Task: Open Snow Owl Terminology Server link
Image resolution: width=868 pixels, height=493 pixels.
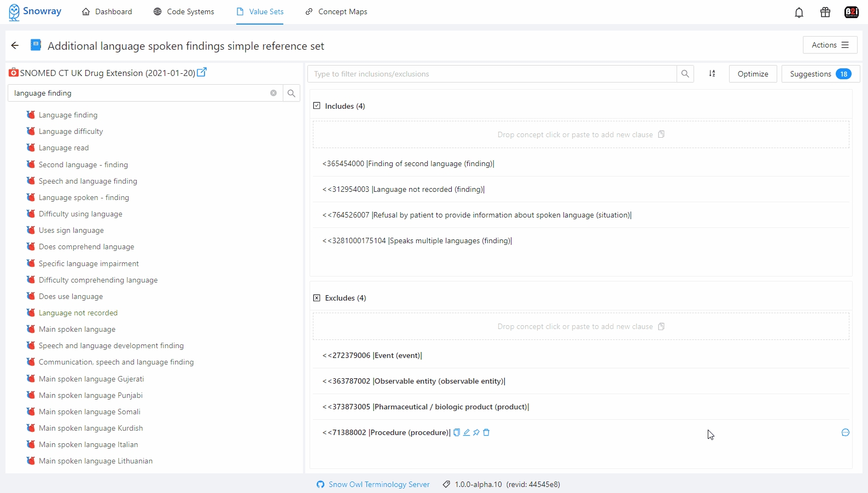Action: pos(378,484)
